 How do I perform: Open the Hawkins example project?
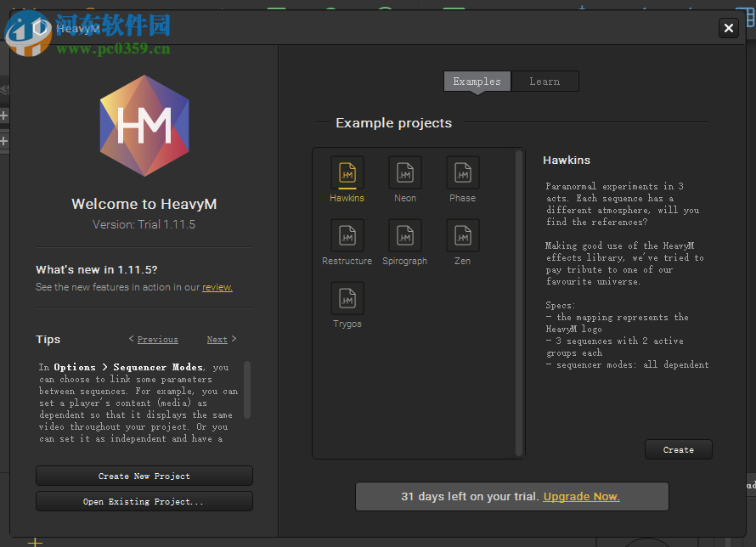click(x=347, y=179)
